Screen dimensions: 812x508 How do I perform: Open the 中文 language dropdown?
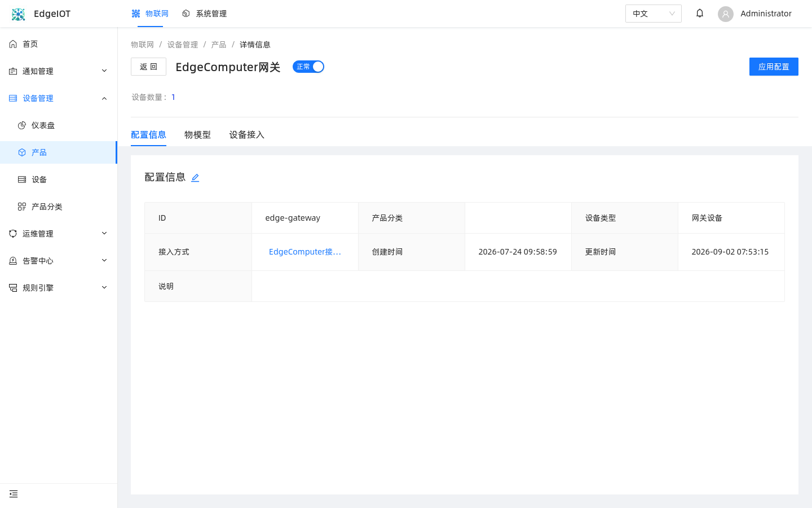click(654, 14)
